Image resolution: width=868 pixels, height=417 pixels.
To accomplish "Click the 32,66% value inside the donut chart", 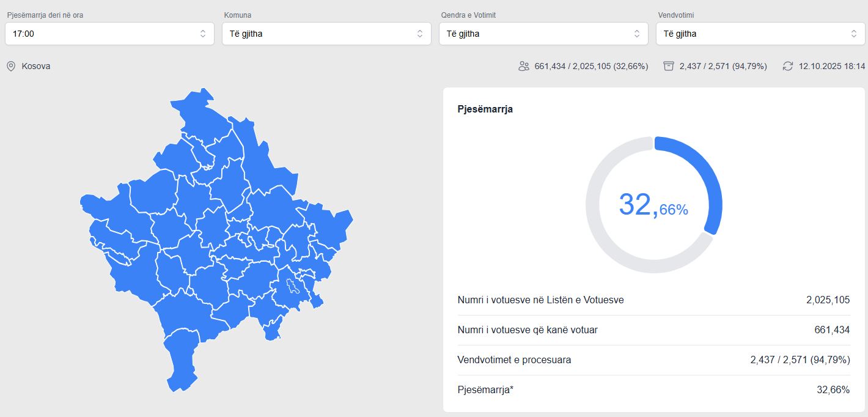I will pyautogui.click(x=653, y=205).
